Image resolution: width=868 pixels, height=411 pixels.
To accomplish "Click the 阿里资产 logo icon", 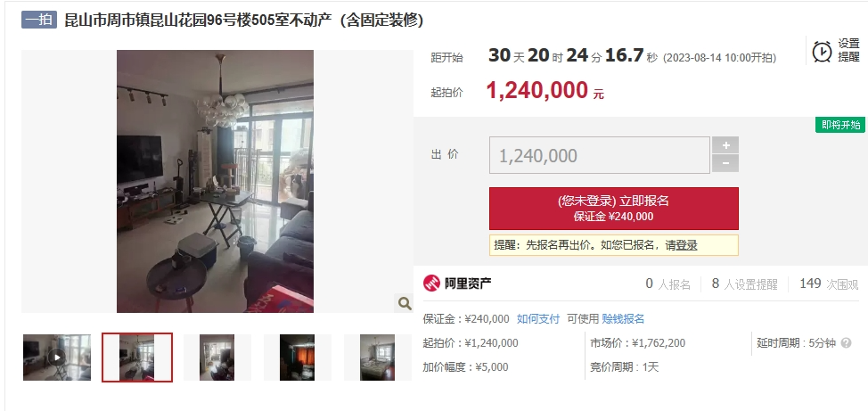I will click(x=432, y=283).
